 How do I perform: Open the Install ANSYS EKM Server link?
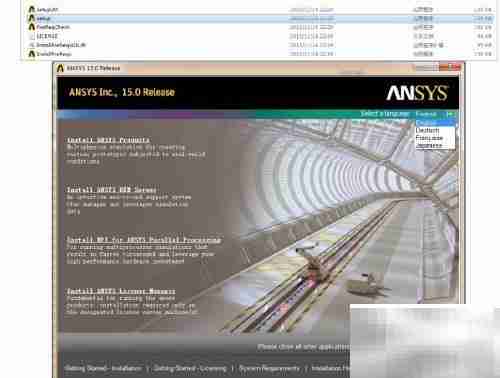[x=111, y=190]
